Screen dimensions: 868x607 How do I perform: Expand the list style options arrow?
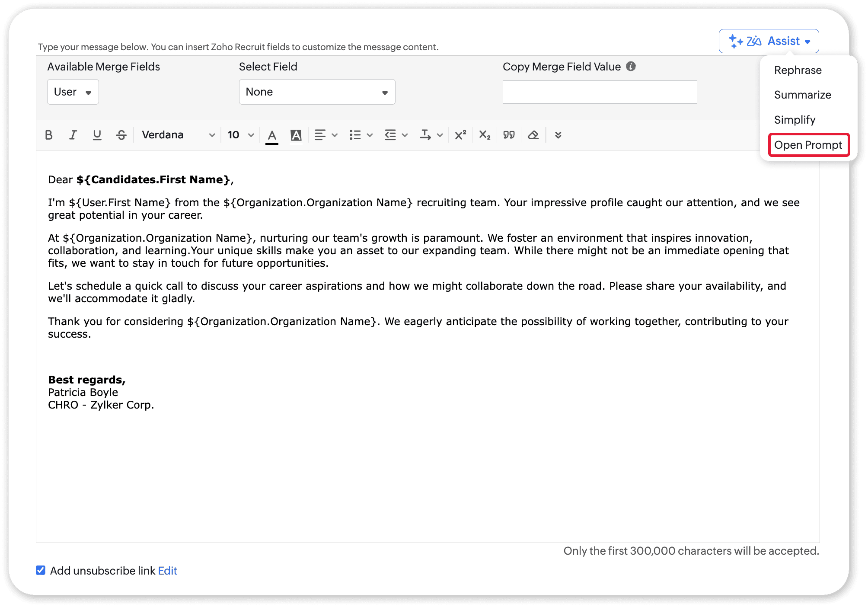tap(370, 135)
